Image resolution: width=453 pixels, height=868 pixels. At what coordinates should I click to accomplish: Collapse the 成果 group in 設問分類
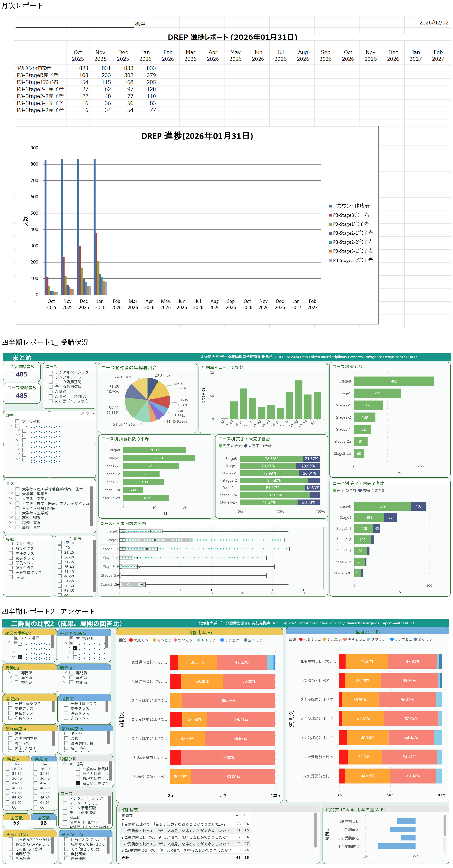[64, 764]
